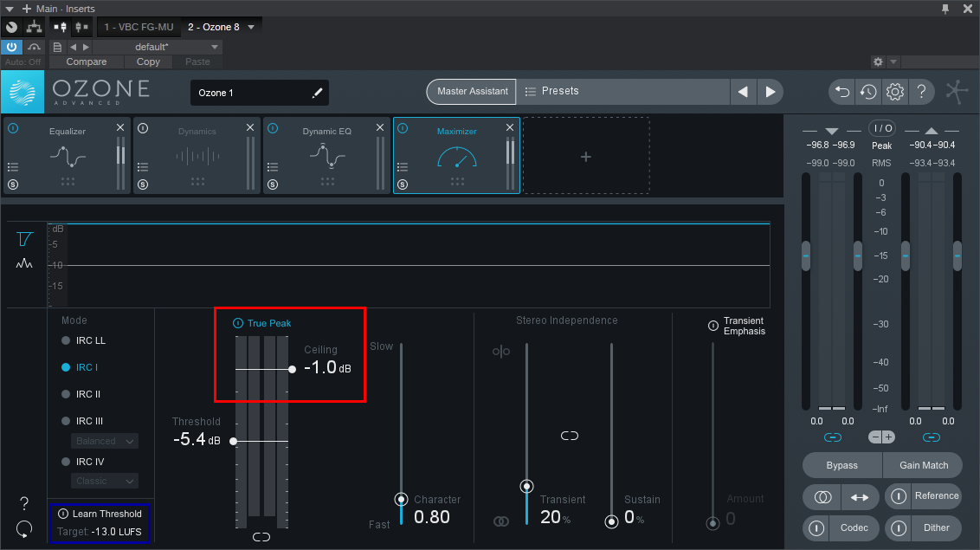Switch to 1 - VBC FG-MU tab

[139, 27]
